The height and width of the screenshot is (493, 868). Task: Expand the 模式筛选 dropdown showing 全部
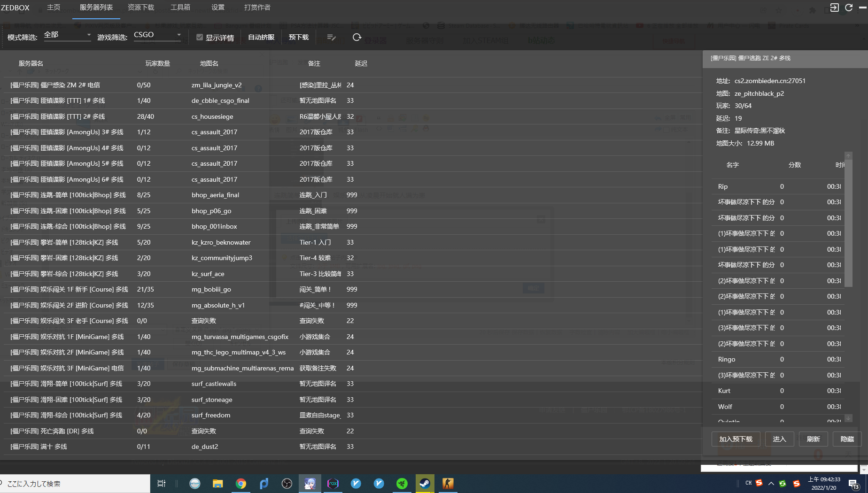[x=67, y=35]
